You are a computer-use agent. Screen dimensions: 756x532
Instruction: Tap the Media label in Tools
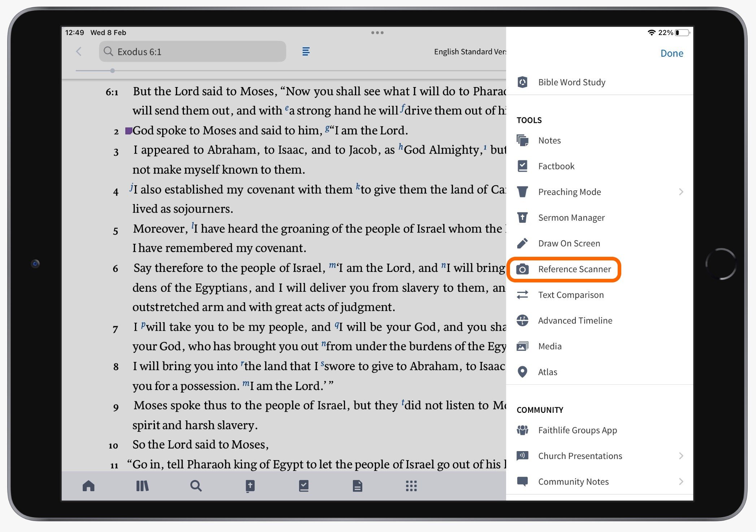pos(550,346)
